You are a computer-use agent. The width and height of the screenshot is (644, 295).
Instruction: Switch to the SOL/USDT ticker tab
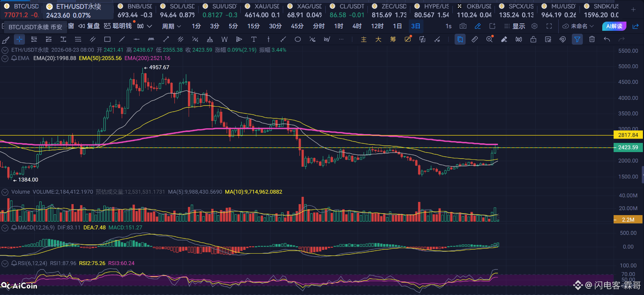tap(178, 11)
